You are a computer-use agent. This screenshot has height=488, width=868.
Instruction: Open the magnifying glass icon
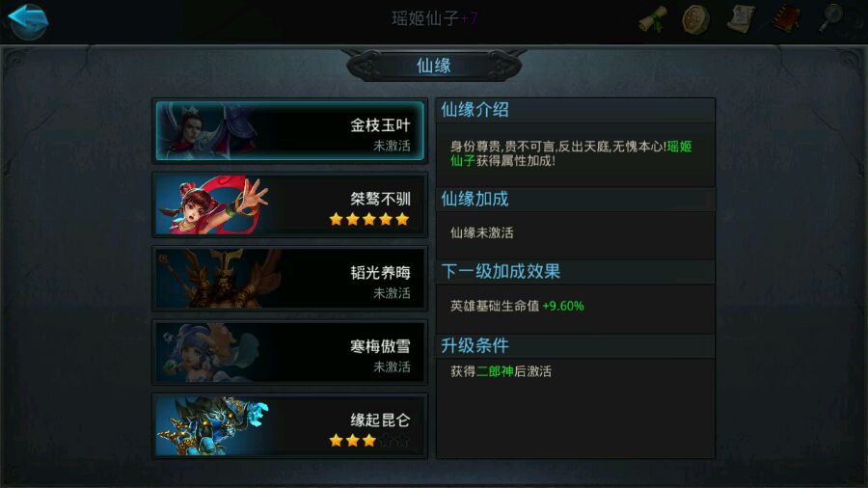tap(831, 18)
